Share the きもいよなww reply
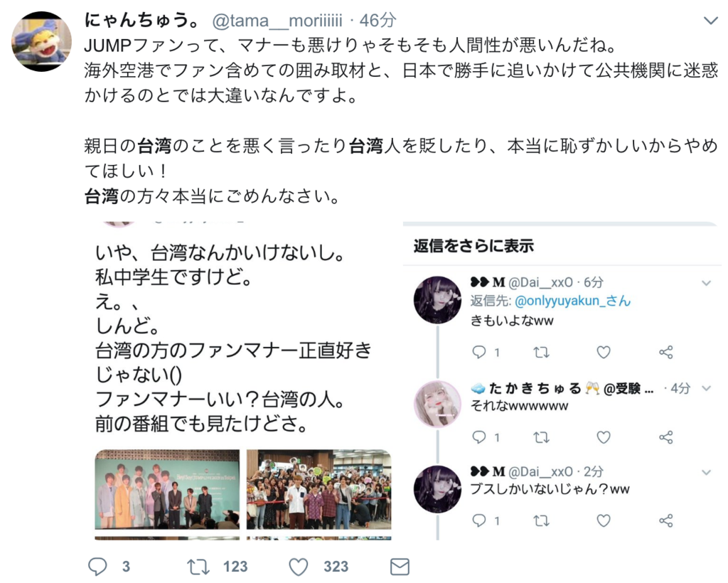 665,353
